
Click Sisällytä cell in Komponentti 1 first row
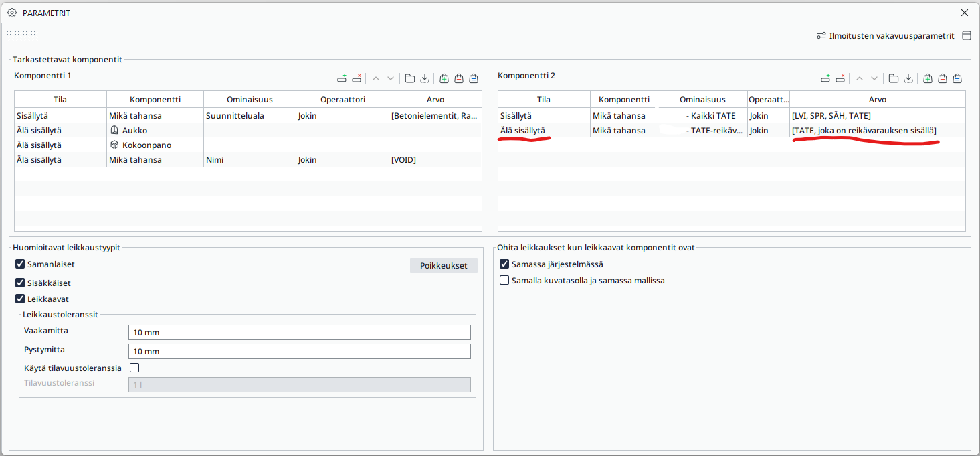[60, 115]
